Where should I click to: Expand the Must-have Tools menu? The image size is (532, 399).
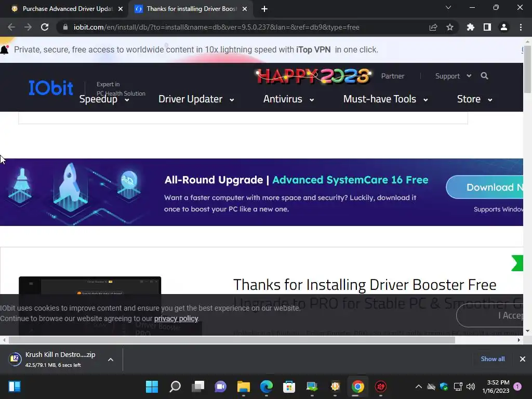[x=385, y=99]
